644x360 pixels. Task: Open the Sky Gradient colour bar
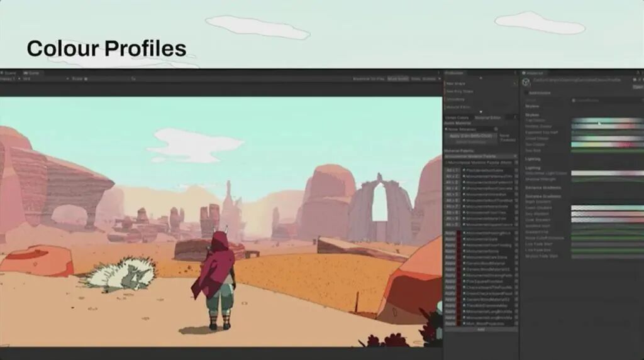pyautogui.click(x=608, y=214)
